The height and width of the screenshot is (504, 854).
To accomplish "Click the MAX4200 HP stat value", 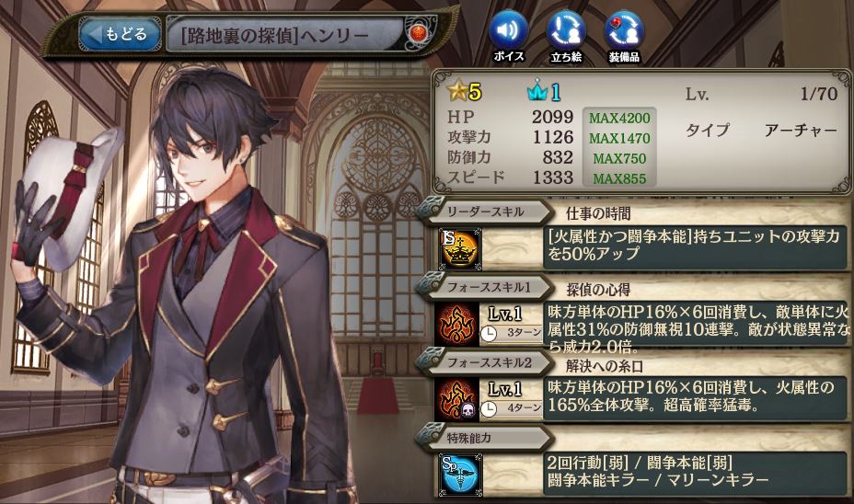I will click(619, 118).
